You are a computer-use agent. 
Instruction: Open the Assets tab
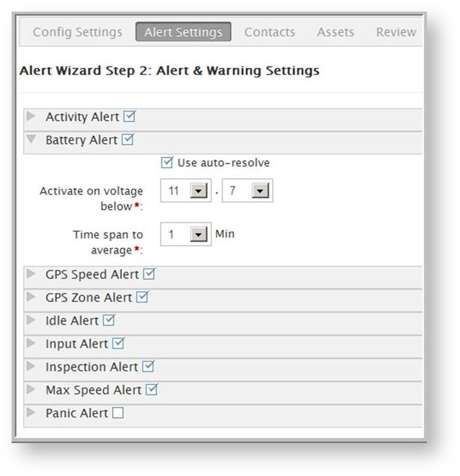(336, 32)
